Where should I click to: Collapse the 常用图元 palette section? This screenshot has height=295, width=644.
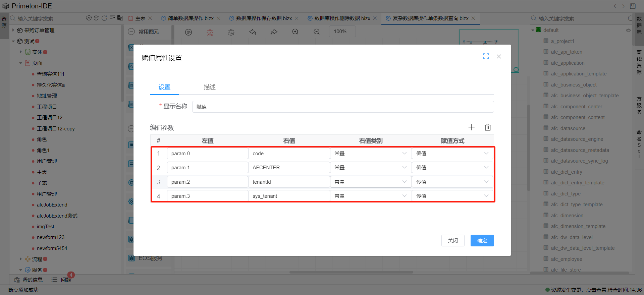(131, 32)
